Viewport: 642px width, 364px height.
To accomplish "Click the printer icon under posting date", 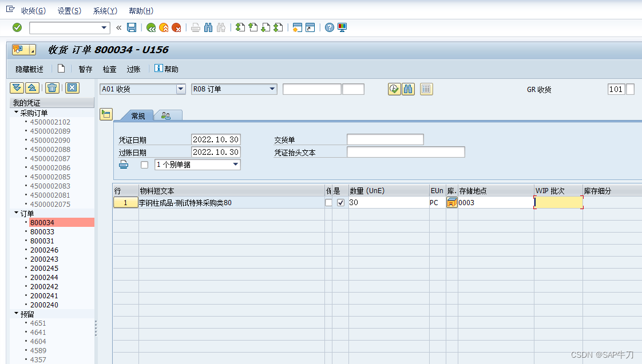I will pos(124,165).
